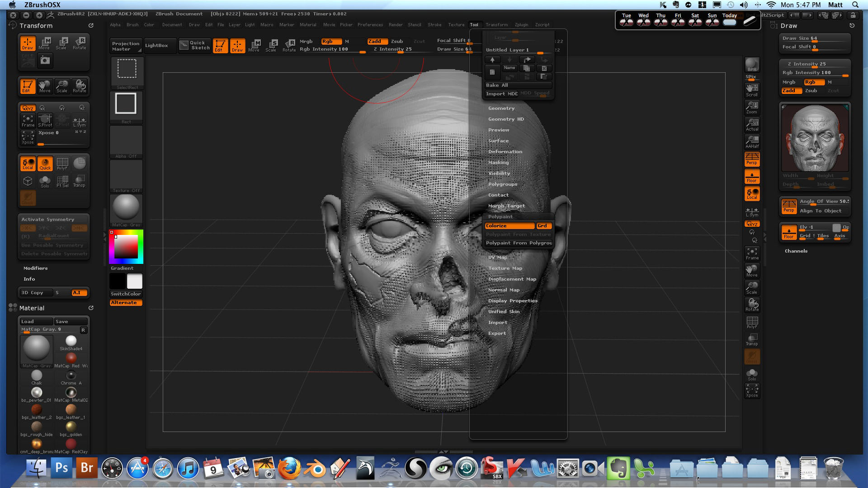Image resolution: width=868 pixels, height=488 pixels.
Task: Select the Quick Sketch tool
Action: point(194,45)
